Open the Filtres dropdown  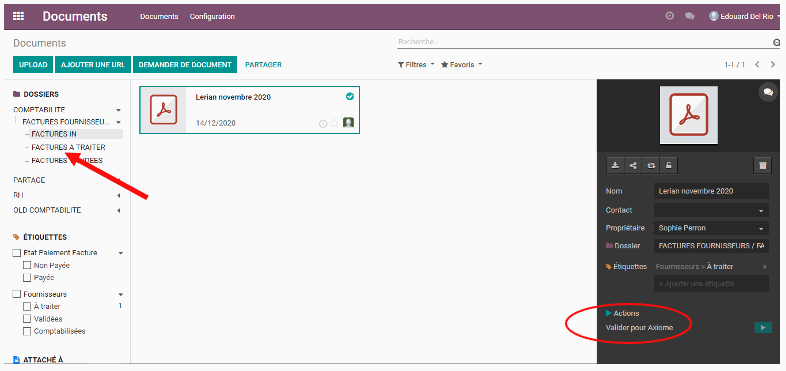click(x=416, y=65)
